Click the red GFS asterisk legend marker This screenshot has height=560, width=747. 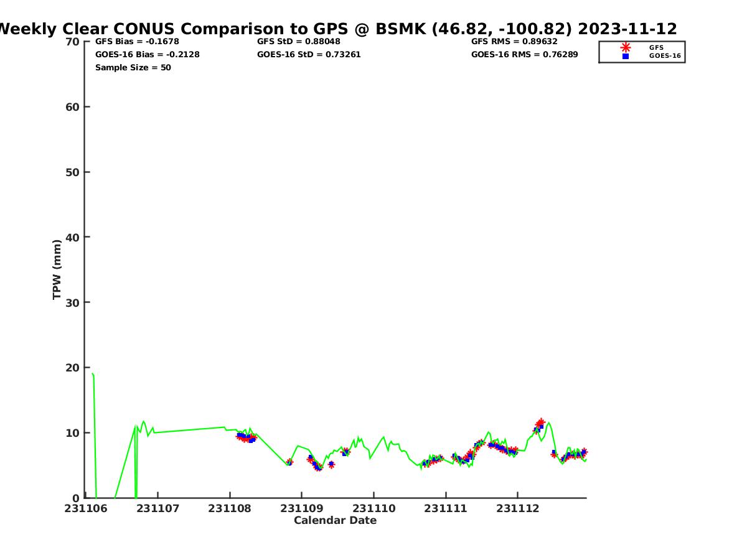click(625, 47)
